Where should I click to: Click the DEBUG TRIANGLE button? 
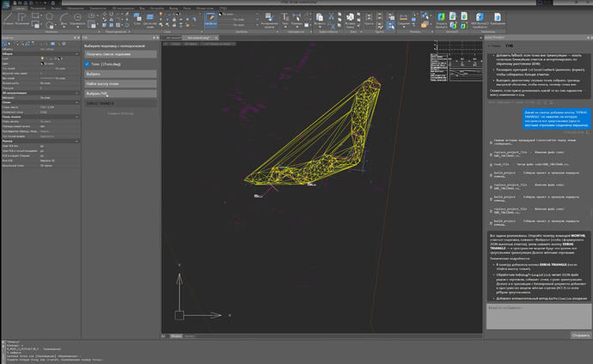[120, 103]
